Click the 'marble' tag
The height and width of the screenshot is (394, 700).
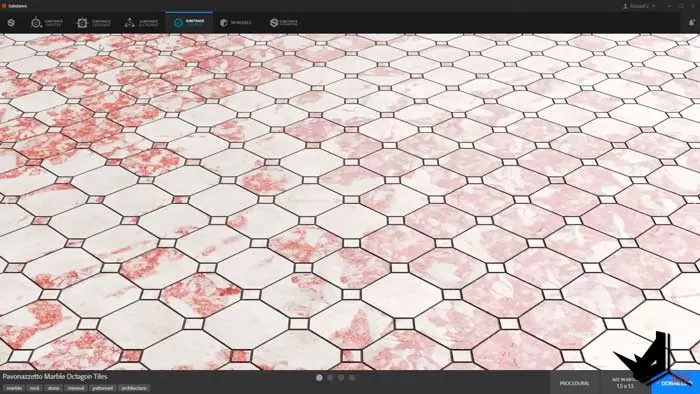click(x=14, y=388)
